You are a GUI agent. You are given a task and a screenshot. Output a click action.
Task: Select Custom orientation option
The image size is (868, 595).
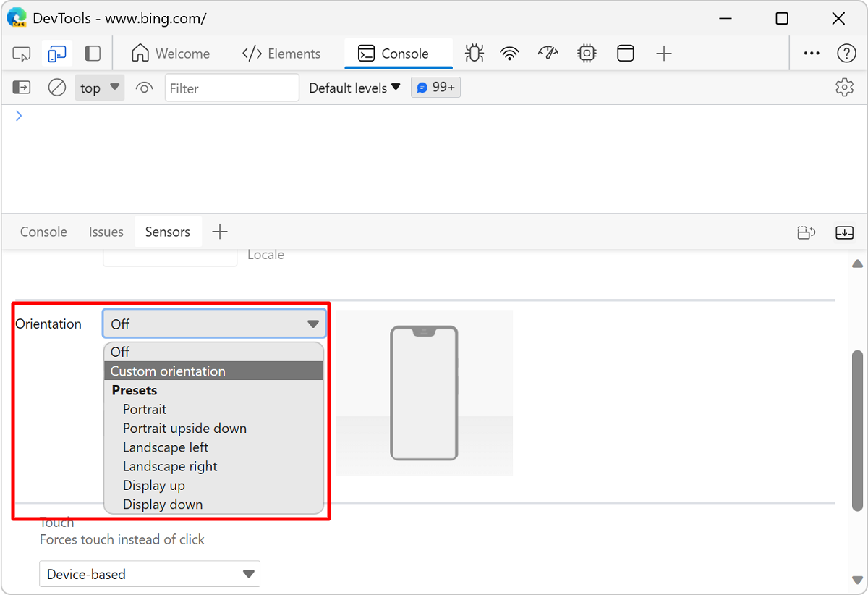[214, 371]
